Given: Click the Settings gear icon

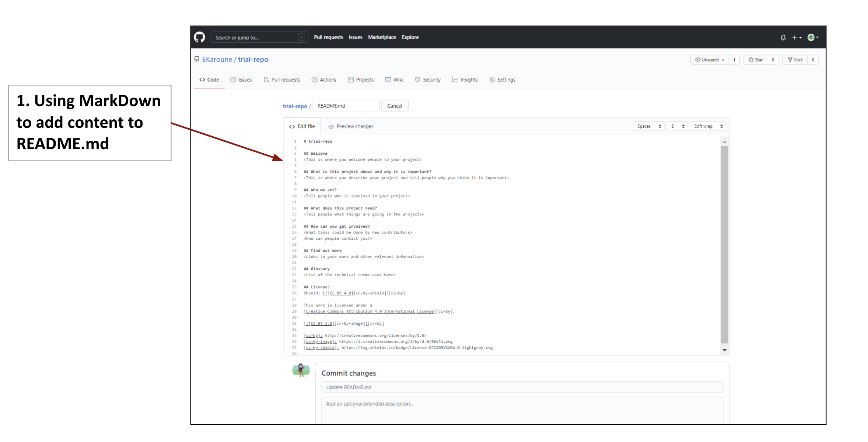Looking at the screenshot, I should 492,80.
